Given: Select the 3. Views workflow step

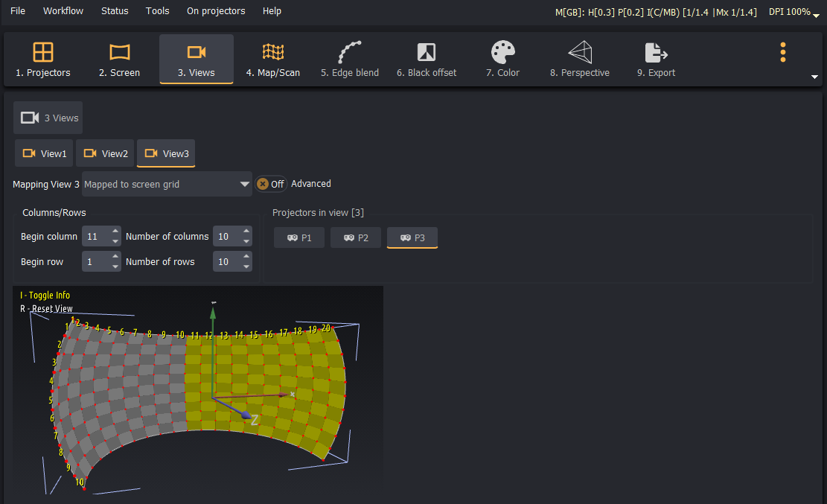Looking at the screenshot, I should coord(197,59).
